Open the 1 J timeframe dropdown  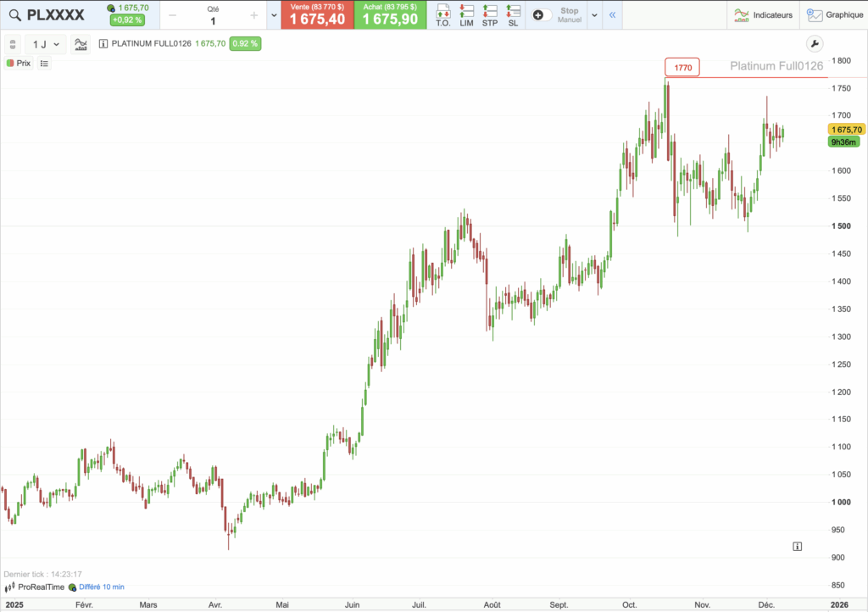coord(46,44)
